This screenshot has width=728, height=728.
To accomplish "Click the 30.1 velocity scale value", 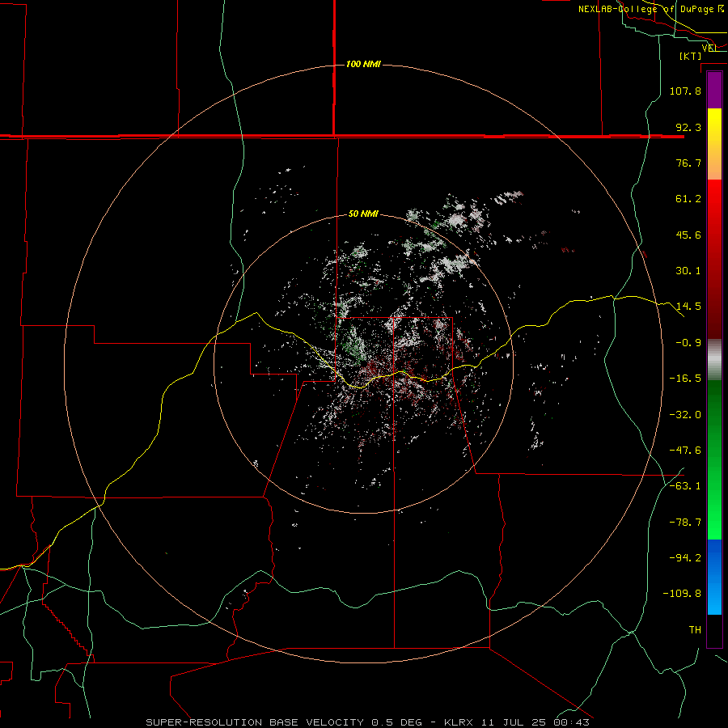I will click(x=688, y=271).
